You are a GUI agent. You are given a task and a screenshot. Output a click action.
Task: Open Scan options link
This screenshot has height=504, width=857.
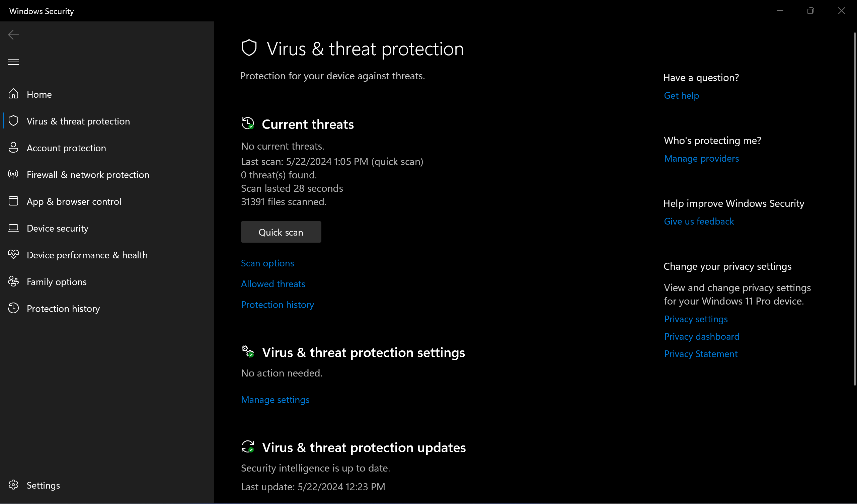click(x=267, y=263)
